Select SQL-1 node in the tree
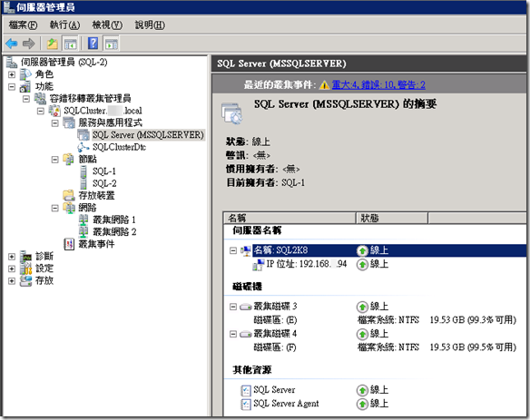The width and height of the screenshot is (530, 420). coord(104,171)
